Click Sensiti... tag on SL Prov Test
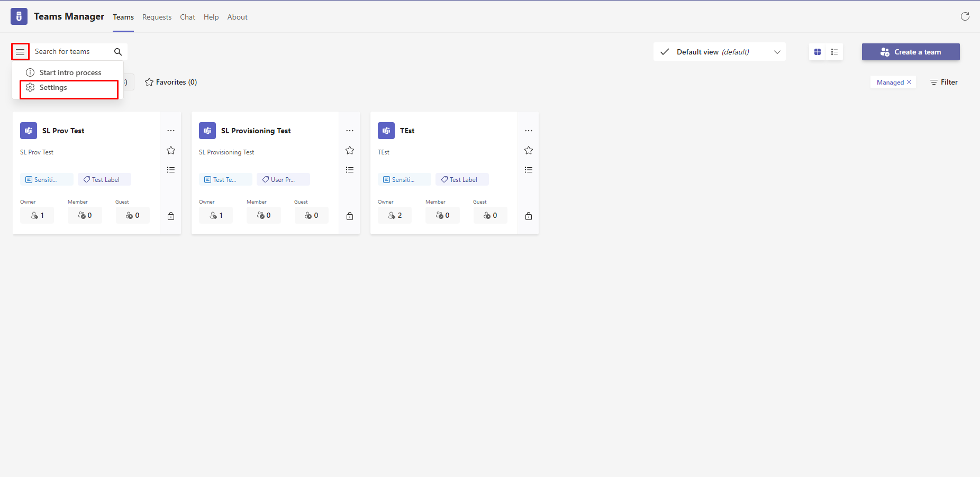 click(x=47, y=179)
